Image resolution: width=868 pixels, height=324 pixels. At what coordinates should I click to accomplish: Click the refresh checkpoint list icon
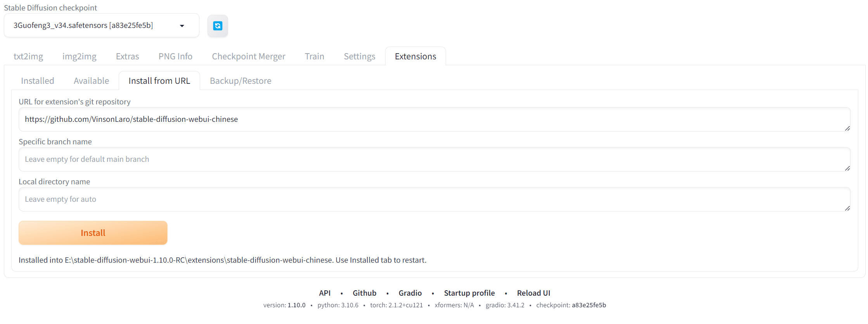[218, 26]
